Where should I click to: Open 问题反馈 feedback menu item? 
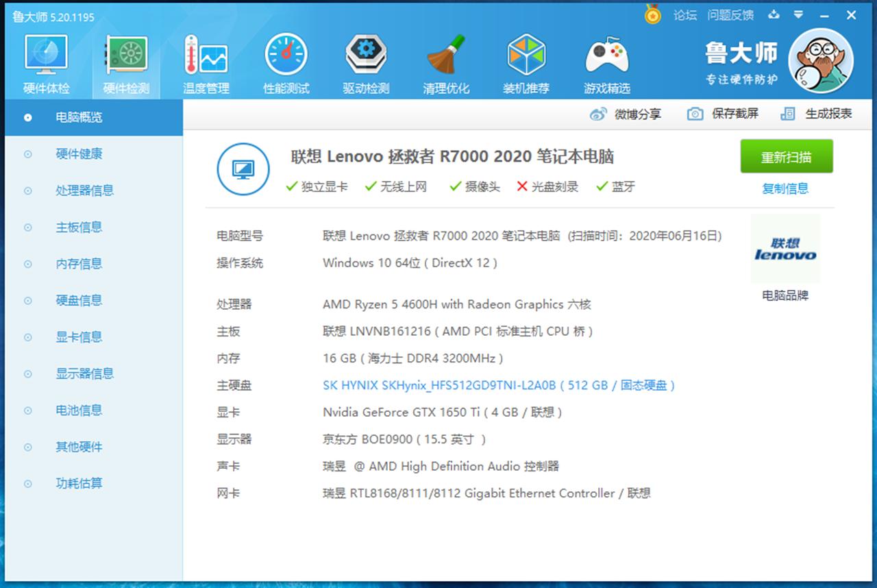[730, 15]
